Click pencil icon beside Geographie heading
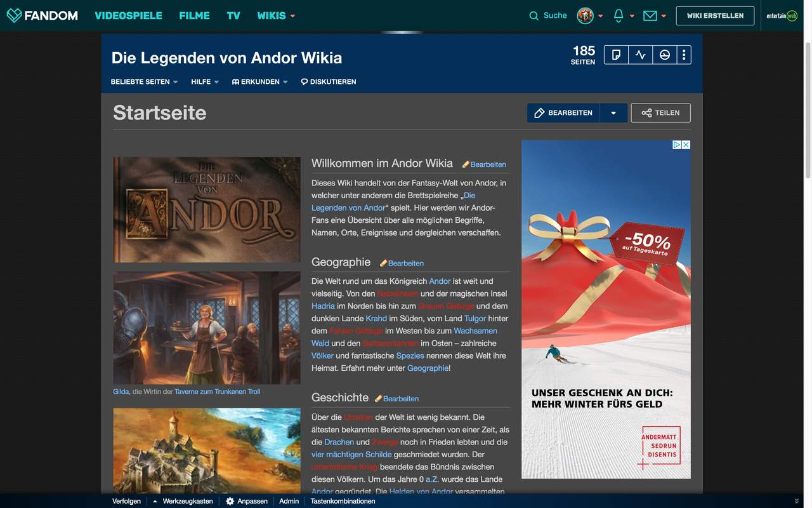The width and height of the screenshot is (812, 508). pyautogui.click(x=383, y=263)
